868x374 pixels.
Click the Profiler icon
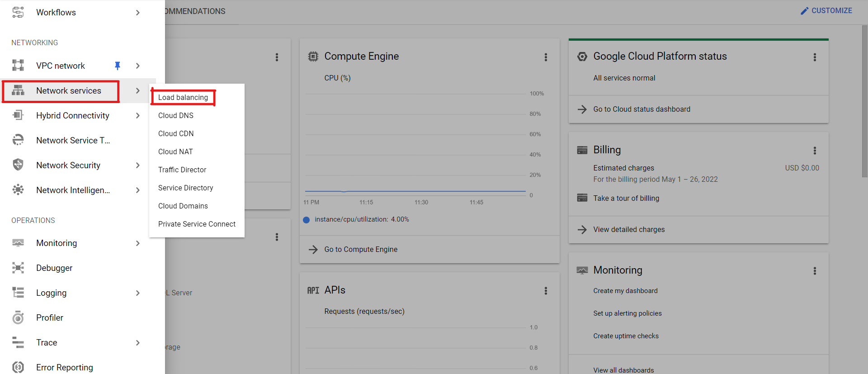(x=18, y=317)
